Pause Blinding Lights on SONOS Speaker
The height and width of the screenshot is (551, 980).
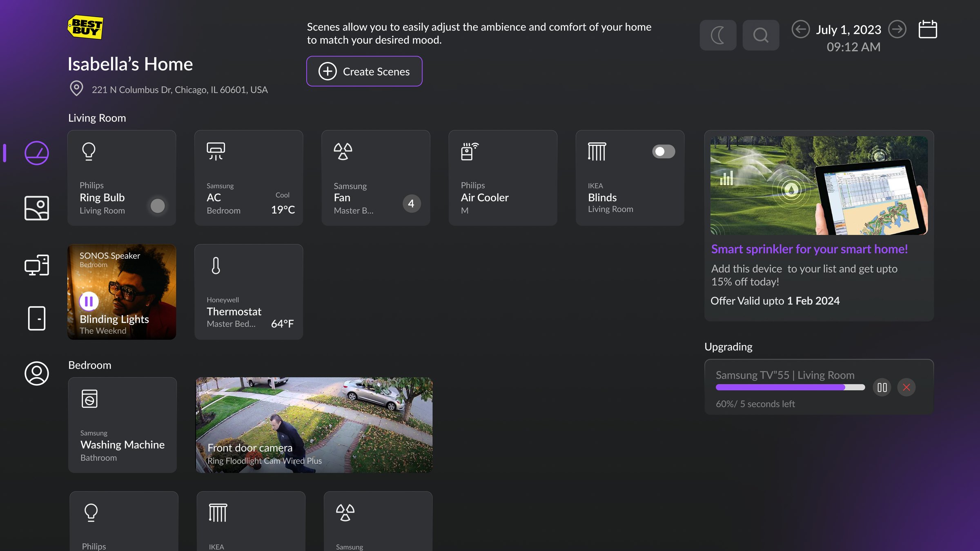pos(89,302)
